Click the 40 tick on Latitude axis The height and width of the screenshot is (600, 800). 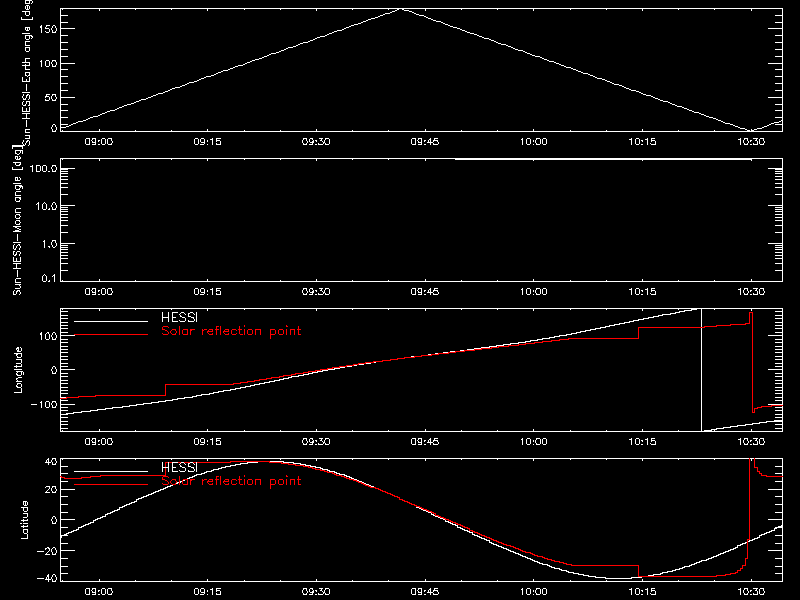52,462
